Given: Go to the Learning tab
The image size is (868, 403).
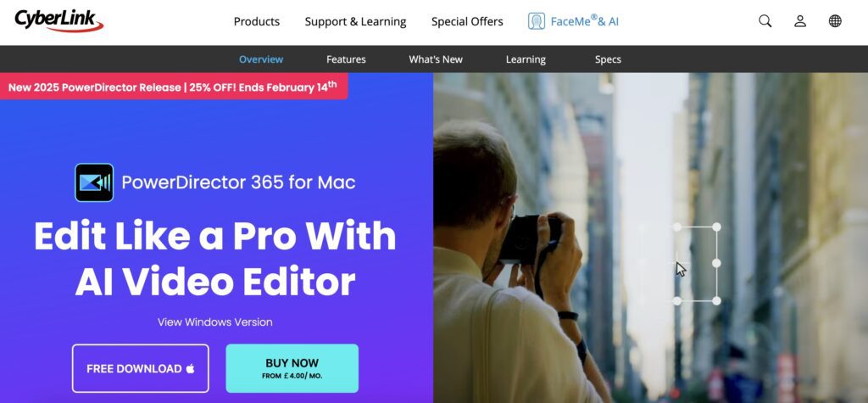Looking at the screenshot, I should [526, 59].
